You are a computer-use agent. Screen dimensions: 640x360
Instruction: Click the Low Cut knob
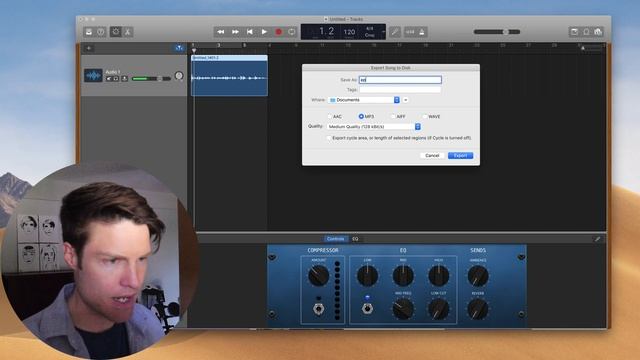439,309
